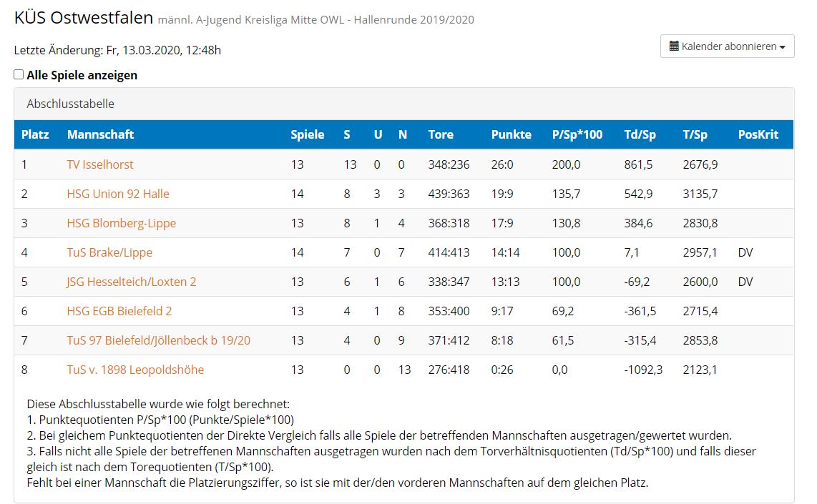Select Td/Sp value 7,1

click(632, 252)
